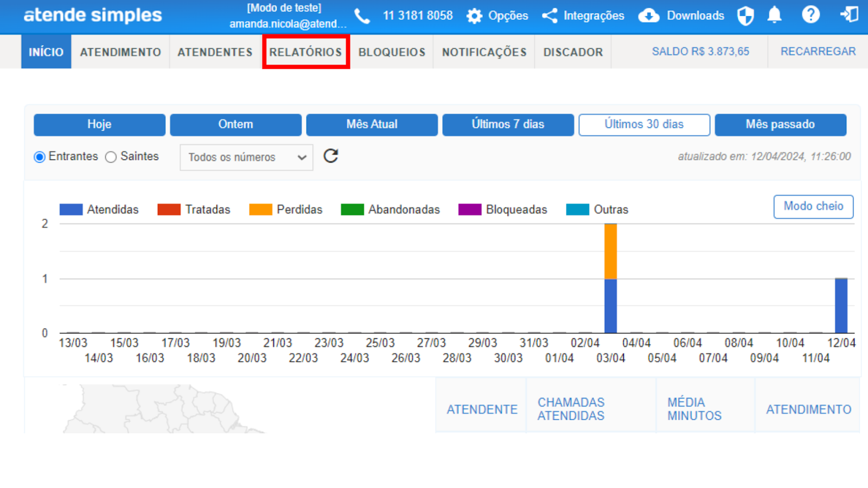Click the Downloads cloud icon
868x488 pixels.
(648, 16)
